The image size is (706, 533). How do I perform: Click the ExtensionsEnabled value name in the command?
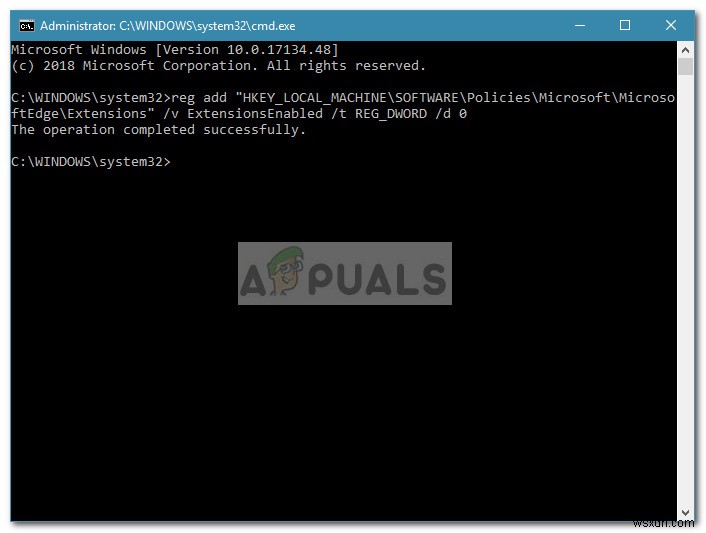point(255,113)
